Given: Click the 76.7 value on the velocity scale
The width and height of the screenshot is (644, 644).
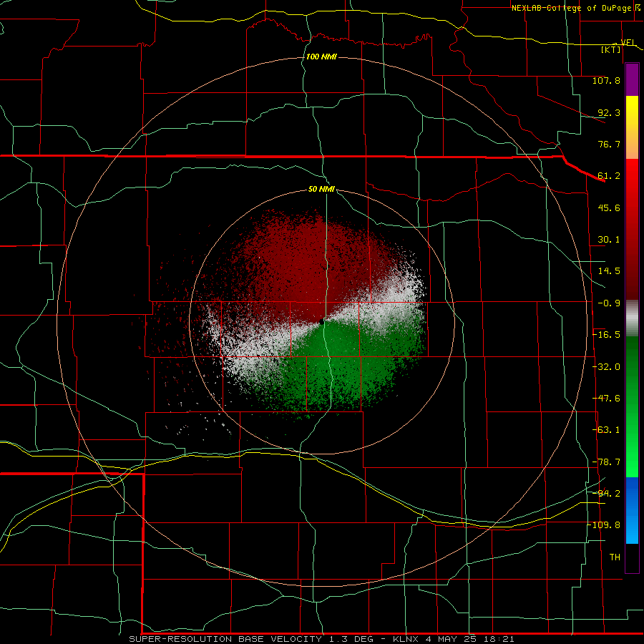Looking at the screenshot, I should [x=609, y=144].
